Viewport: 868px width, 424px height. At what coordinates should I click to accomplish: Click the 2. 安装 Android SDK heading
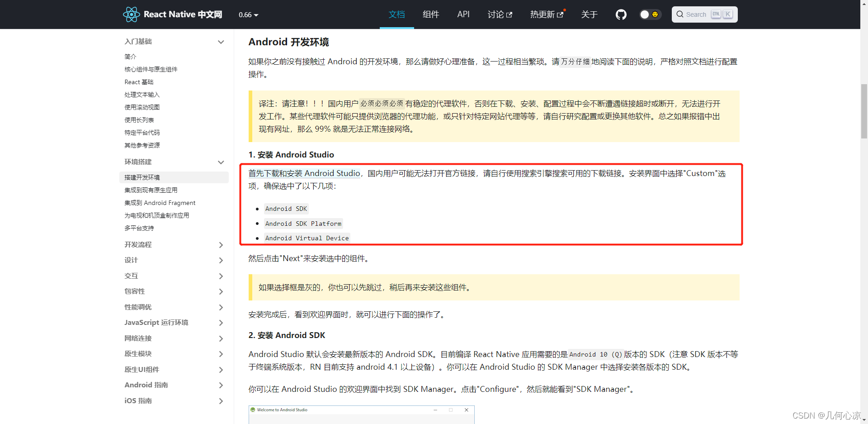tap(287, 335)
